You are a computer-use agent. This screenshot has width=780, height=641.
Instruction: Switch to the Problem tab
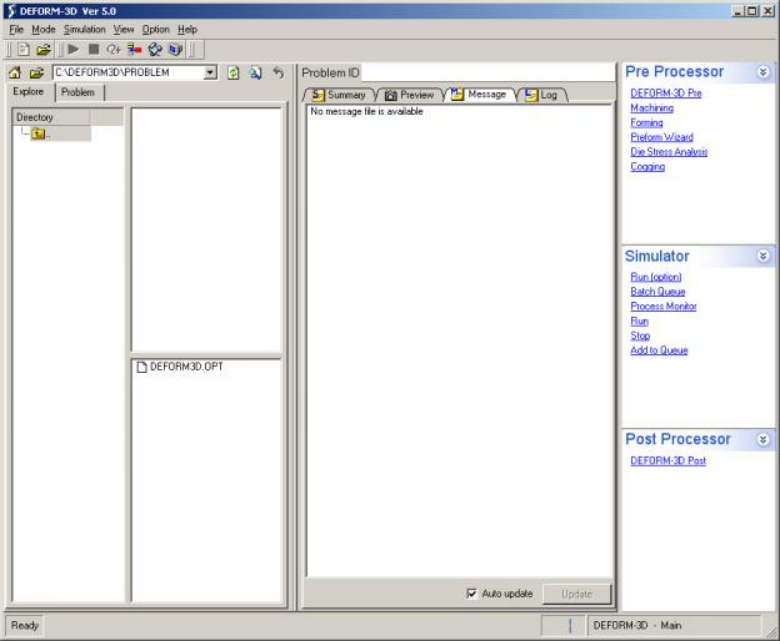[78, 92]
